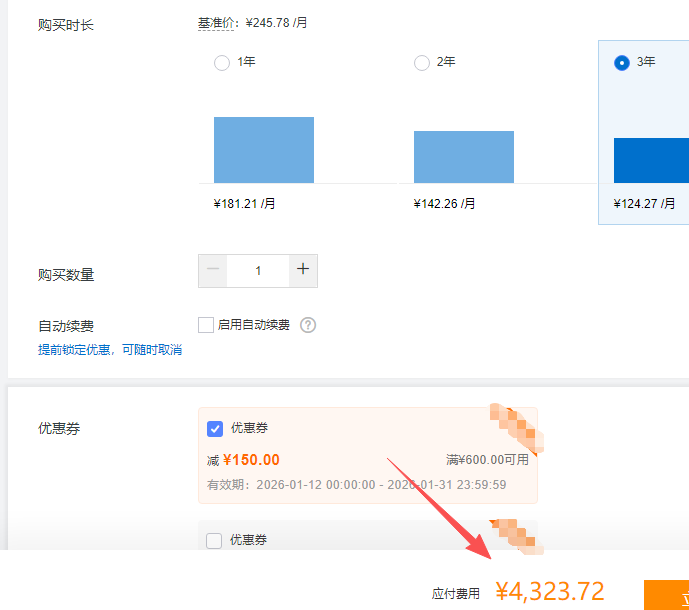Click the ¥4,323.72 payable total

click(550, 591)
